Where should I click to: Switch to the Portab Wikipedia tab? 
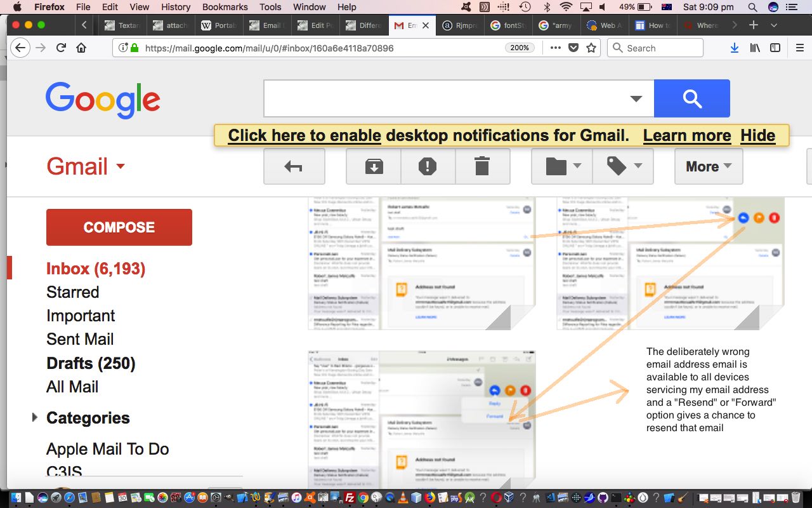pyautogui.click(x=219, y=25)
